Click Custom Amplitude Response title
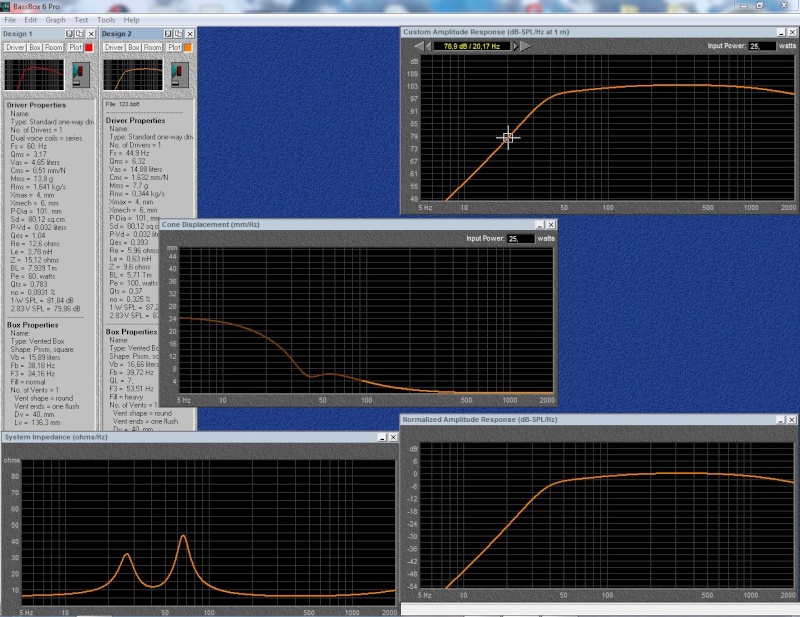The width and height of the screenshot is (800, 617). pyautogui.click(x=486, y=32)
